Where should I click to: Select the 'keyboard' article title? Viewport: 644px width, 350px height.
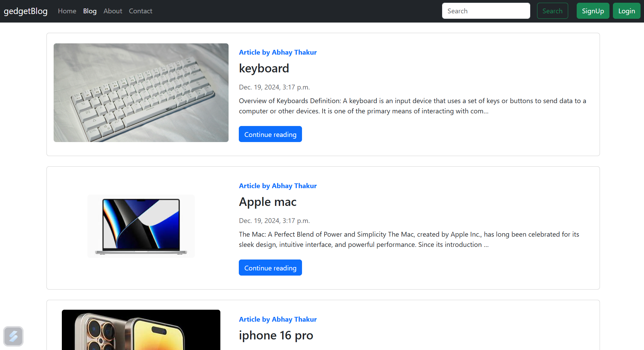coord(264,68)
